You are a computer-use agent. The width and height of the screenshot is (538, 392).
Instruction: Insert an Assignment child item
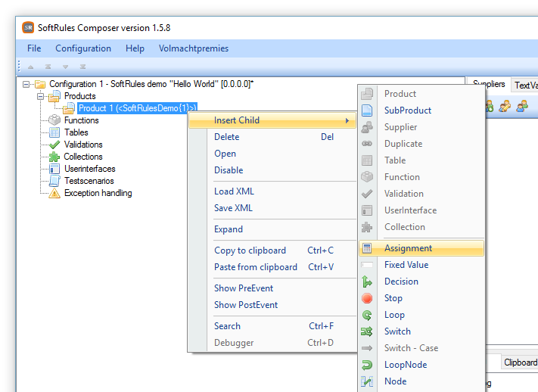(421, 248)
